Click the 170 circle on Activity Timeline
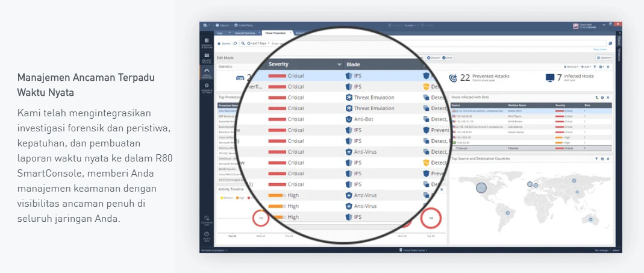This screenshot has height=273, width=644. [x=260, y=218]
